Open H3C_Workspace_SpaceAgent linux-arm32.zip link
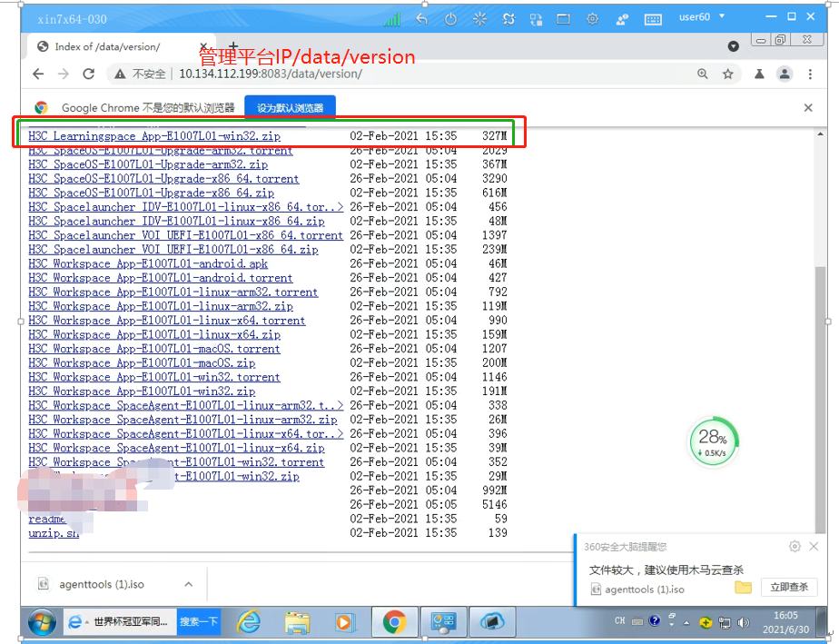839x644 pixels. (183, 420)
